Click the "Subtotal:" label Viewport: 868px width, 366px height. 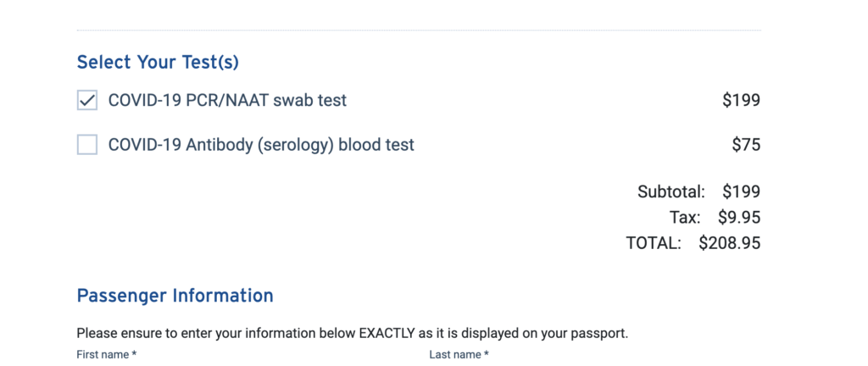pos(671,191)
